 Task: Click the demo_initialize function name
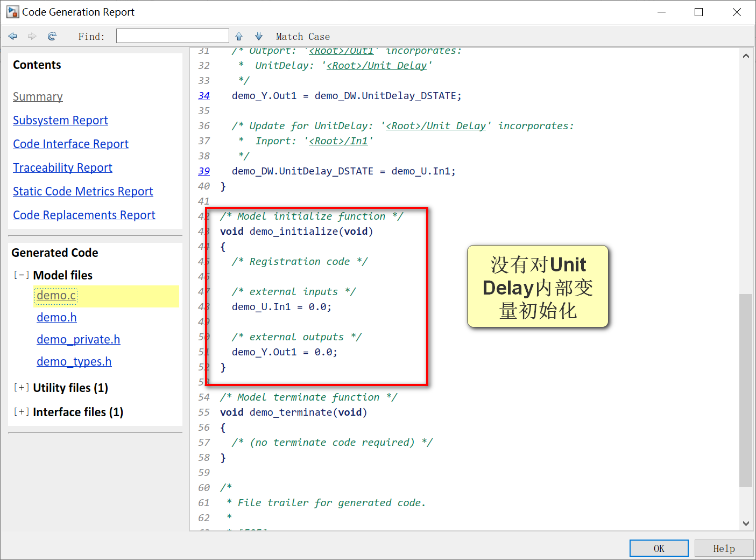pyautogui.click(x=294, y=232)
